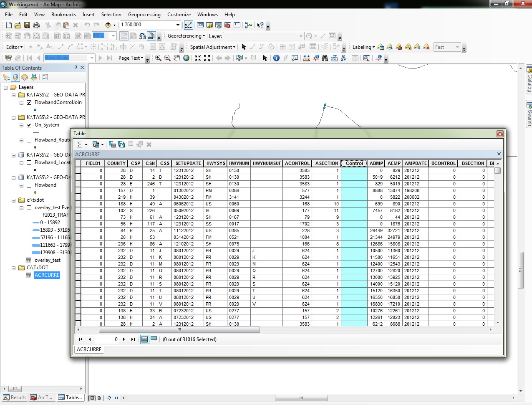The width and height of the screenshot is (532, 405).
Task: Collapse the c:\txdot folder node
Action: [x=14, y=200]
